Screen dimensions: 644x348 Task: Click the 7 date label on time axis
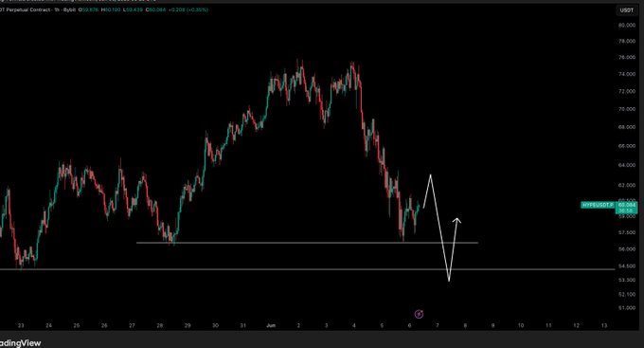pos(438,325)
